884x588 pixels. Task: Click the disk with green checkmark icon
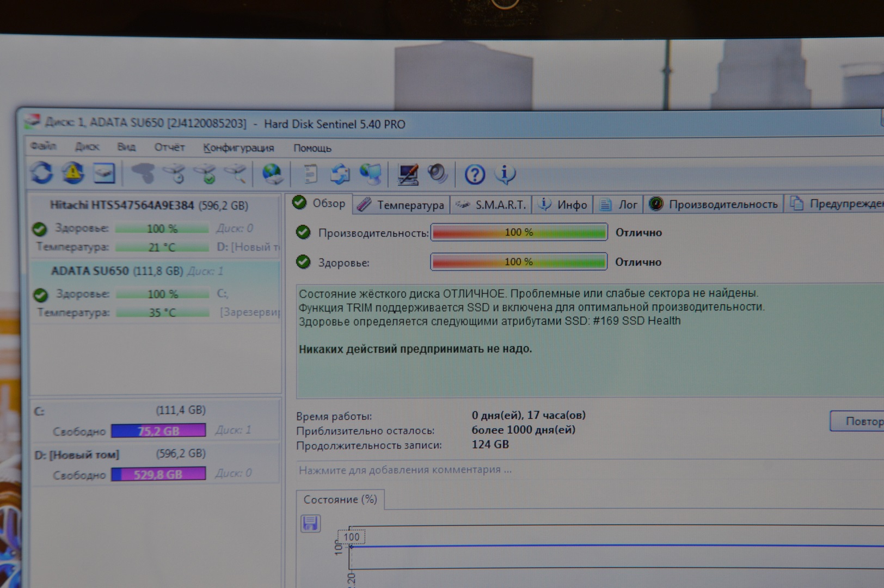tap(206, 174)
